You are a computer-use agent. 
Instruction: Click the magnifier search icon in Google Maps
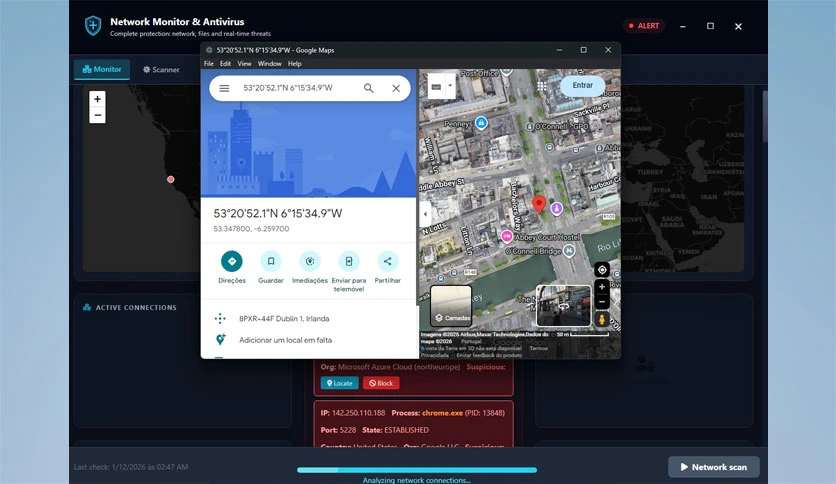point(368,88)
